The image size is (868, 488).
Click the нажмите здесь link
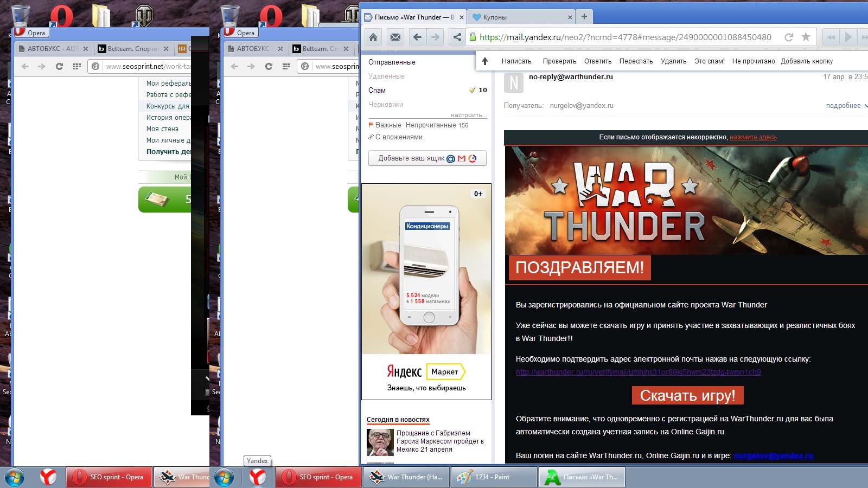coord(753,137)
